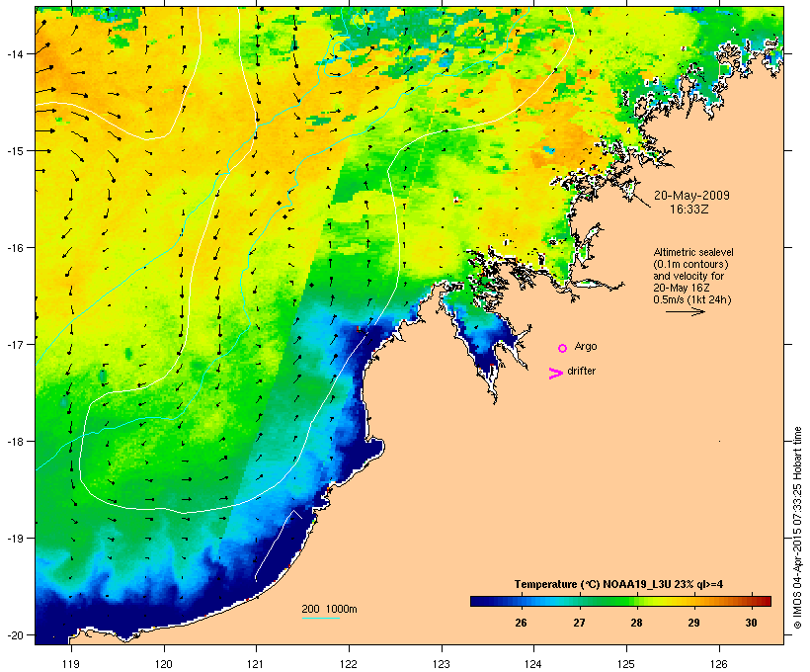Click the "20-May 16Z" caption line
Screen dimensions: 810x672
(x=682, y=288)
